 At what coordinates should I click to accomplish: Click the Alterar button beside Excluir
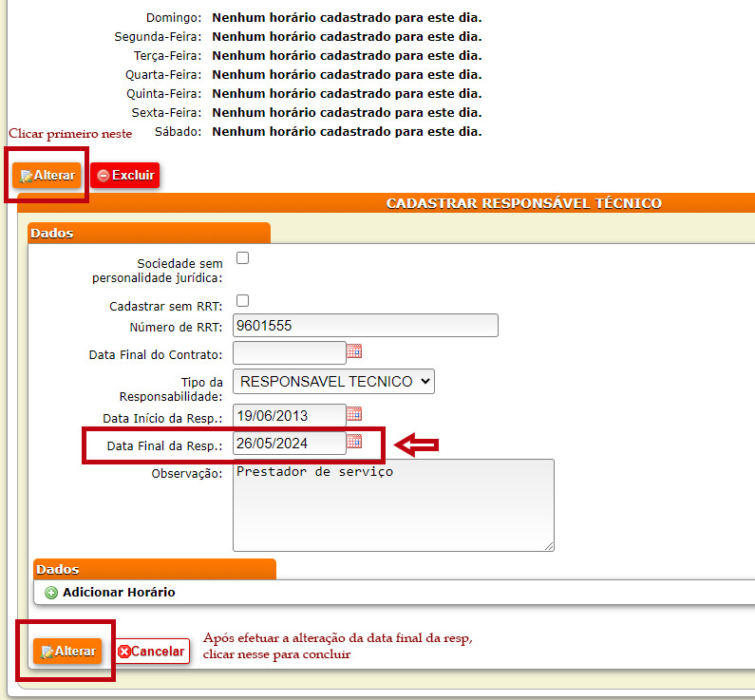click(x=47, y=176)
